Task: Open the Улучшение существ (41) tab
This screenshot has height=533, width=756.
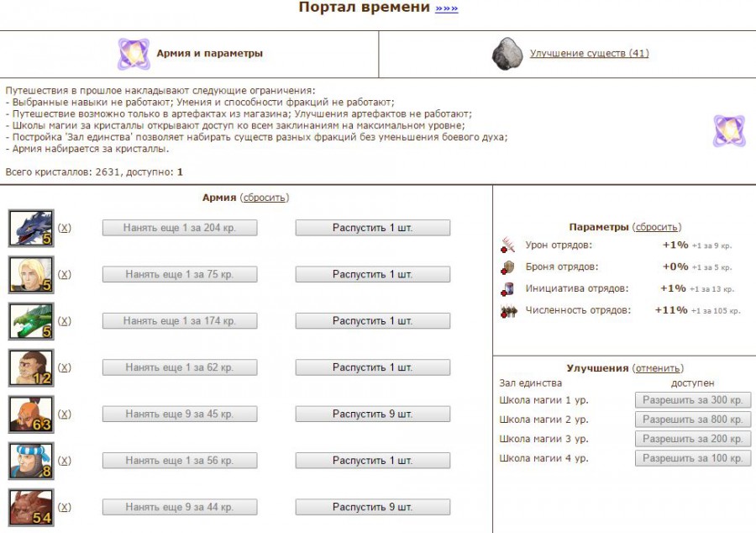Action: point(589,53)
